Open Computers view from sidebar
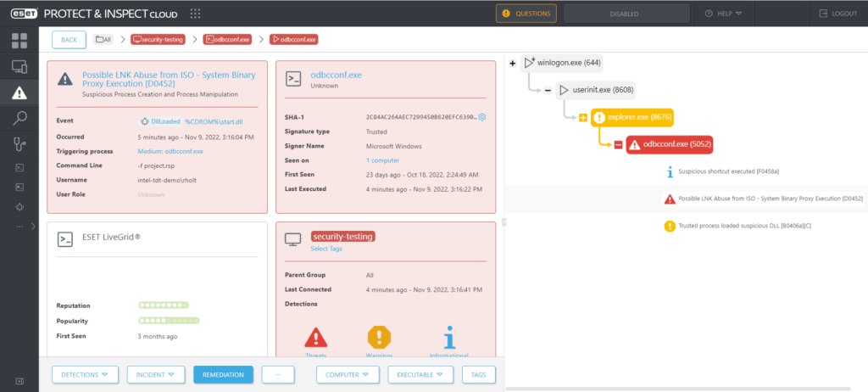Image resolution: width=868 pixels, height=392 pixels. coord(19,66)
